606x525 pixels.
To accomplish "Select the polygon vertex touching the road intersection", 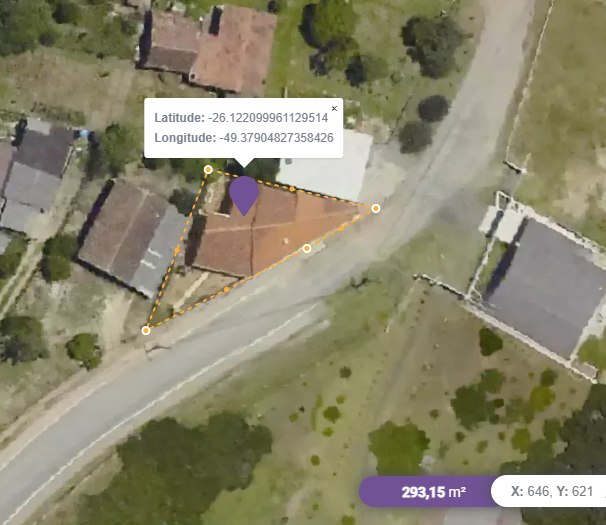I will point(376,209).
